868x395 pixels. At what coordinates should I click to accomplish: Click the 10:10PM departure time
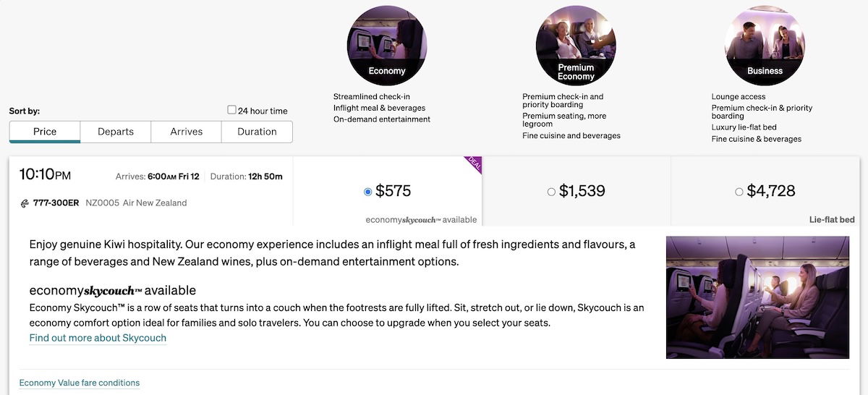45,175
